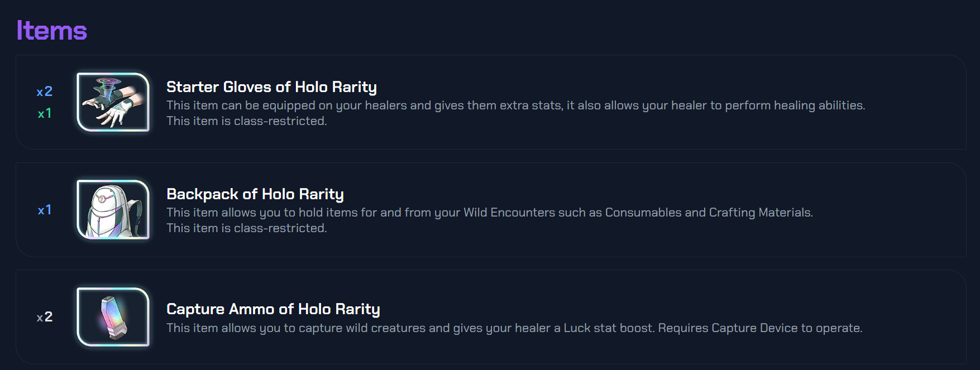Click the green x1 quantity for Starter Gloves
Screen dimensions: 980x370
pos(45,113)
